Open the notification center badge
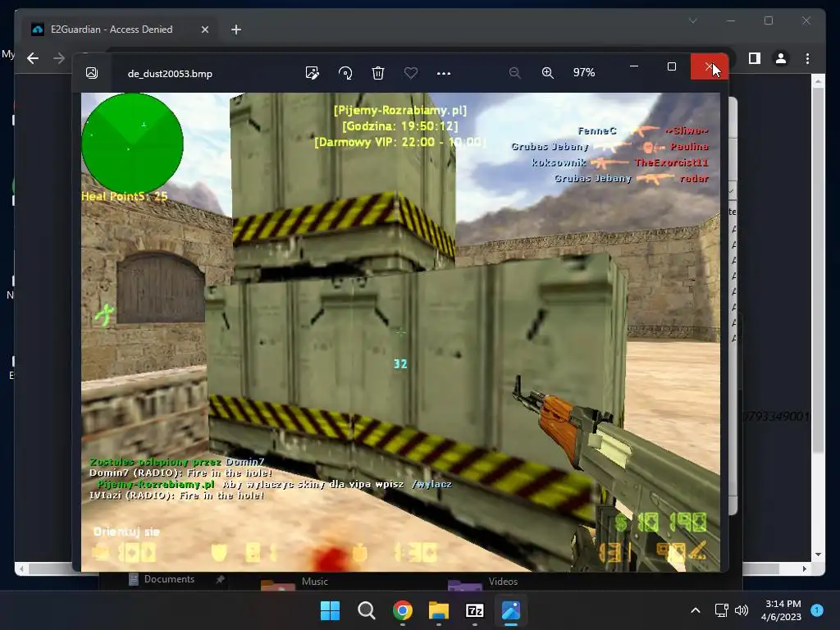This screenshot has height=630, width=840. click(817, 610)
